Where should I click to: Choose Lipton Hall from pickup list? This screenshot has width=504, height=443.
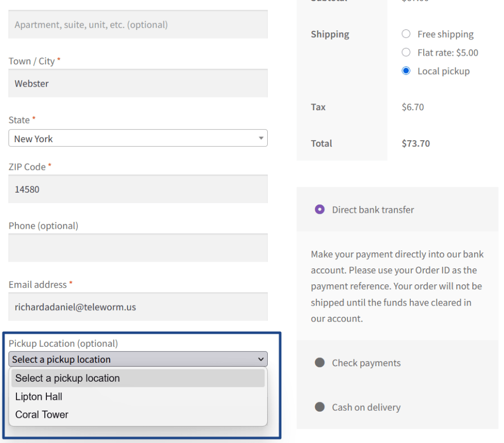click(39, 397)
